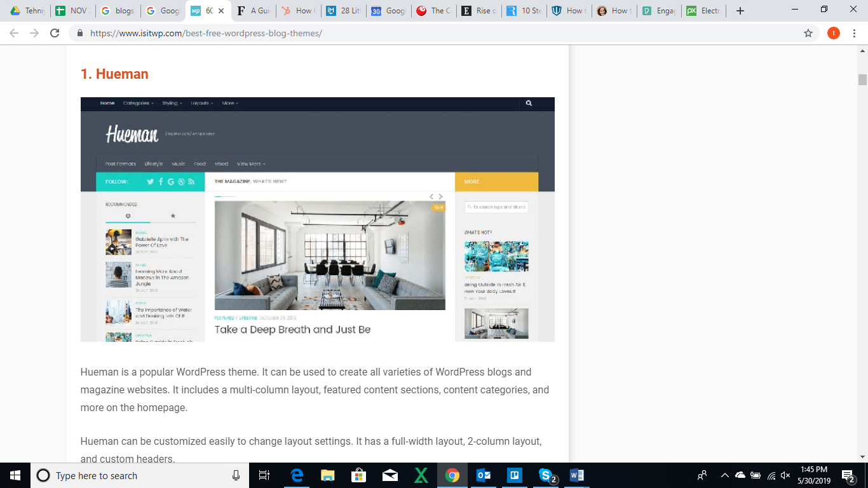Click the vertical scrollbar thumb
Viewport: 868px width, 488px height.
(862, 79)
